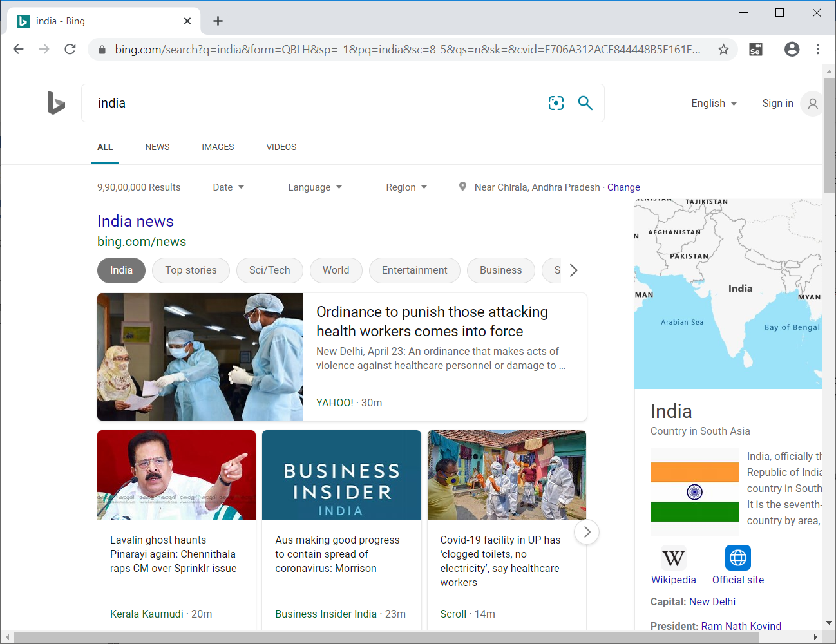Show more news category chips
The height and width of the screenshot is (644, 836).
[573, 270]
